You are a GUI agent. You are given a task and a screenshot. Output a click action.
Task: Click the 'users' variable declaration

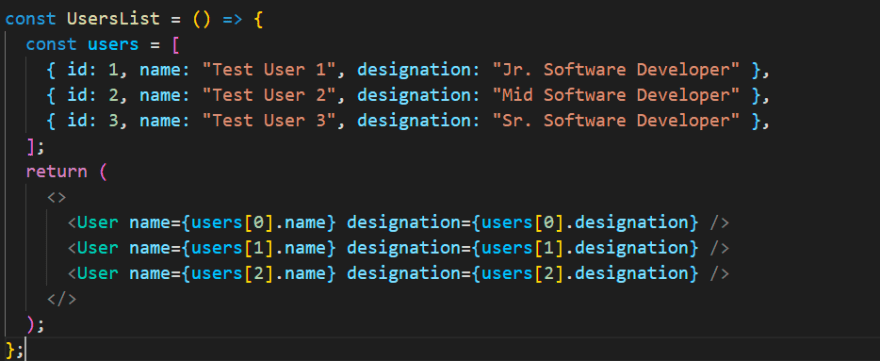[x=113, y=44]
